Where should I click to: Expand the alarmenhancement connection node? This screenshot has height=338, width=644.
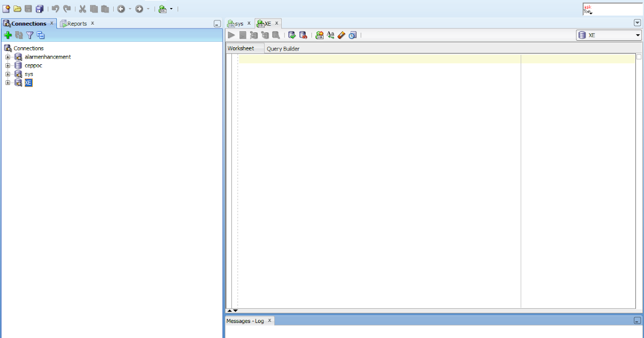click(8, 56)
